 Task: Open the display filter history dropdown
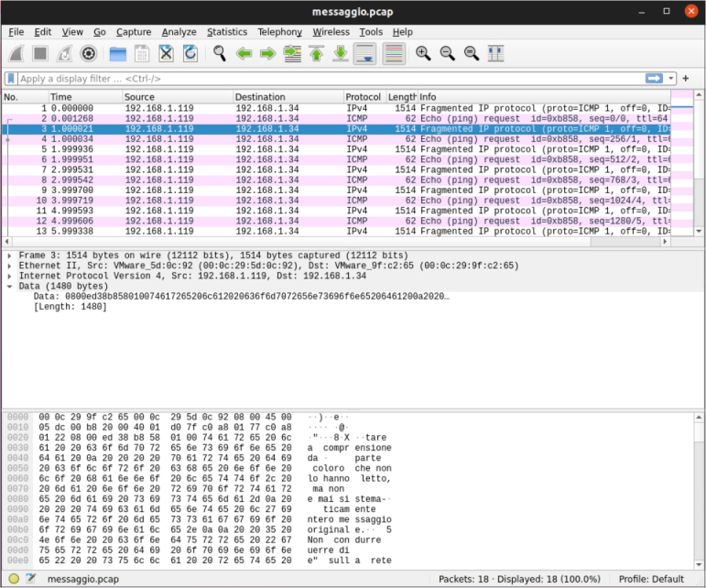[x=671, y=79]
